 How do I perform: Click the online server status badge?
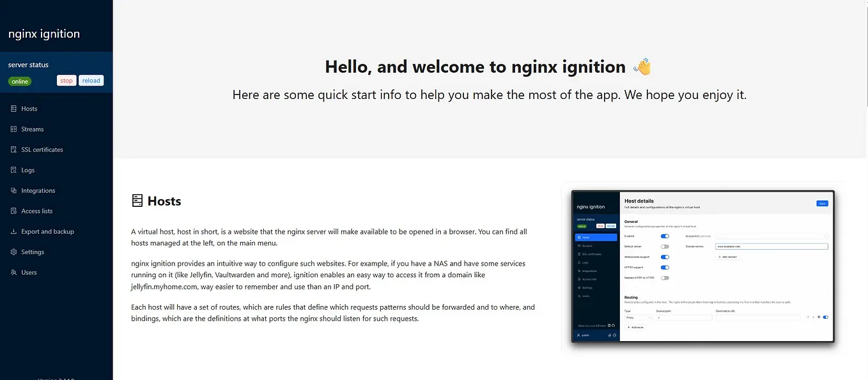pos(19,81)
